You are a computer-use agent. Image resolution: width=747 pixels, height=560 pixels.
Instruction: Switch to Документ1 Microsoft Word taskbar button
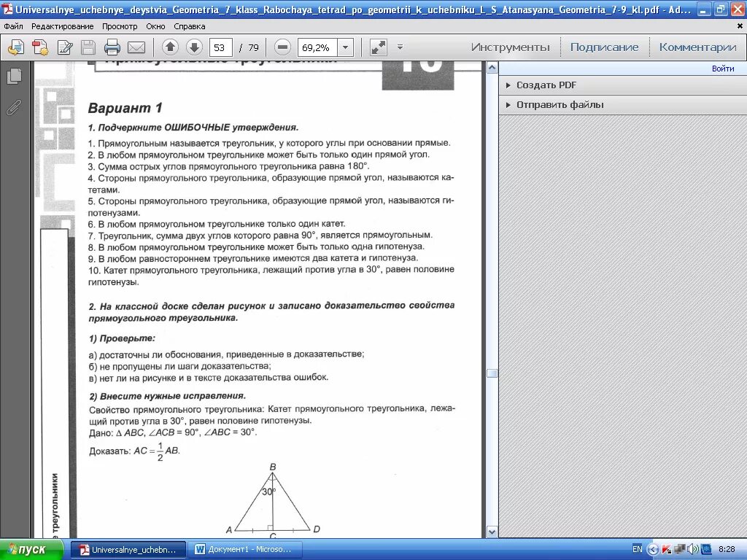244,550
